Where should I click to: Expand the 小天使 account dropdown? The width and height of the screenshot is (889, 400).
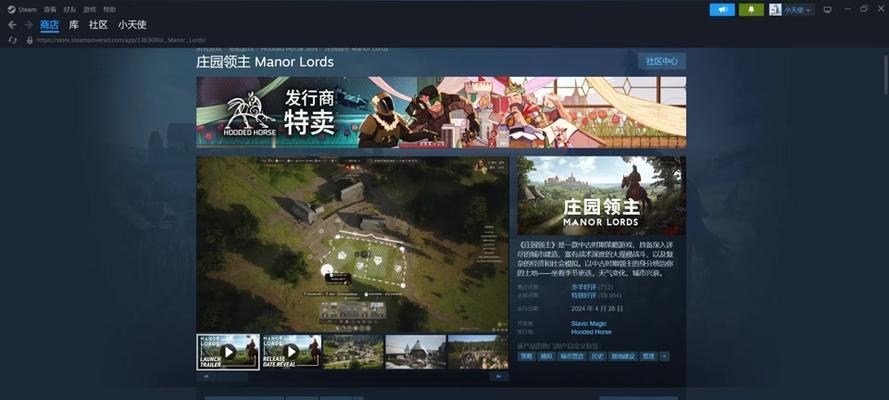[x=798, y=10]
